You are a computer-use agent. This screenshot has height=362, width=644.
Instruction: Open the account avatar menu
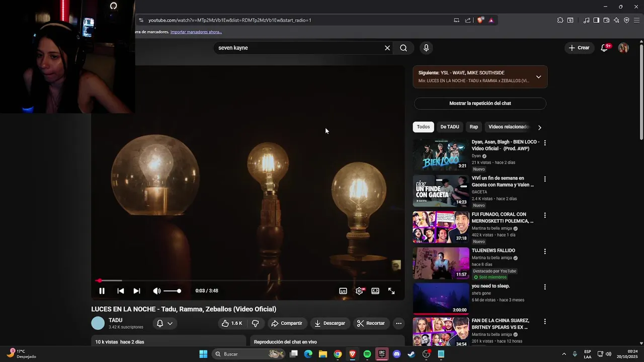click(x=623, y=48)
